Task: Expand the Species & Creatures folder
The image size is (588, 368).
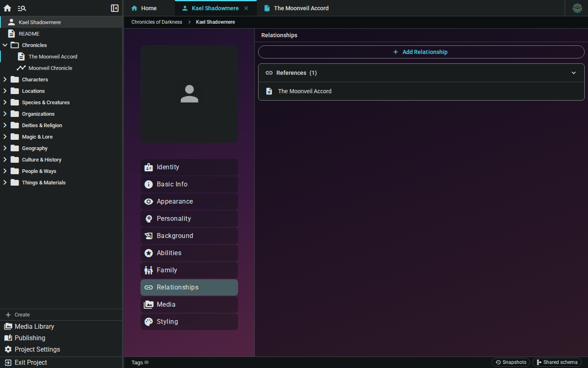Action: (x=5, y=102)
